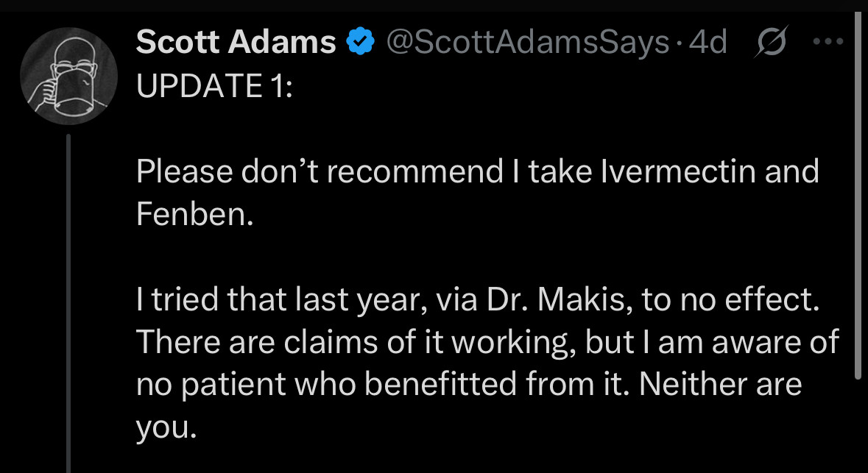Viewport: 868px width, 473px height.
Task: Click the "UPDATE 1:" heading text
Action: [214, 86]
